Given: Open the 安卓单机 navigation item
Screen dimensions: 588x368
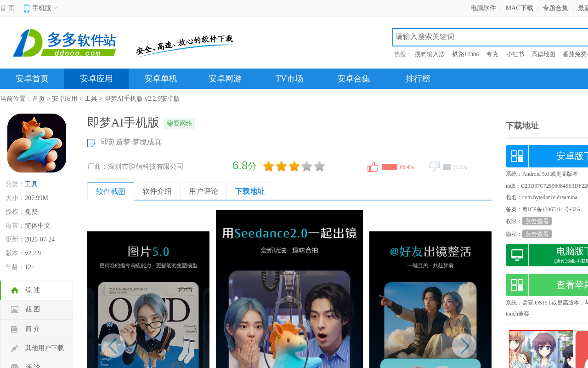Looking at the screenshot, I should click(x=161, y=79).
